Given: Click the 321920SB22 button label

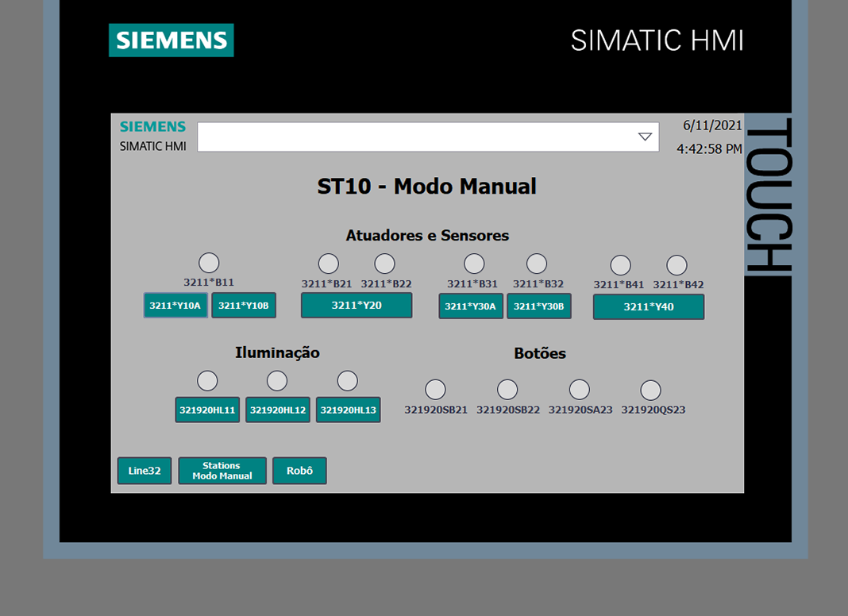Looking at the screenshot, I should [508, 410].
